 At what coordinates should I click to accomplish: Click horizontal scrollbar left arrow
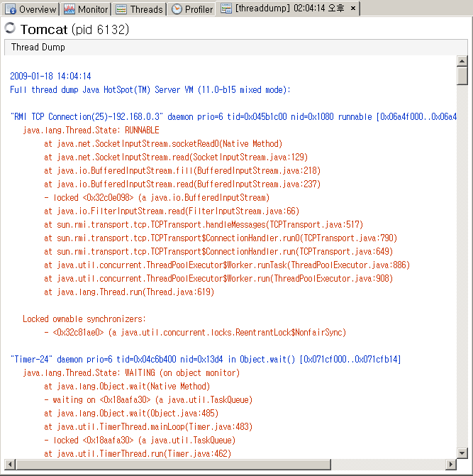coord(10,464)
